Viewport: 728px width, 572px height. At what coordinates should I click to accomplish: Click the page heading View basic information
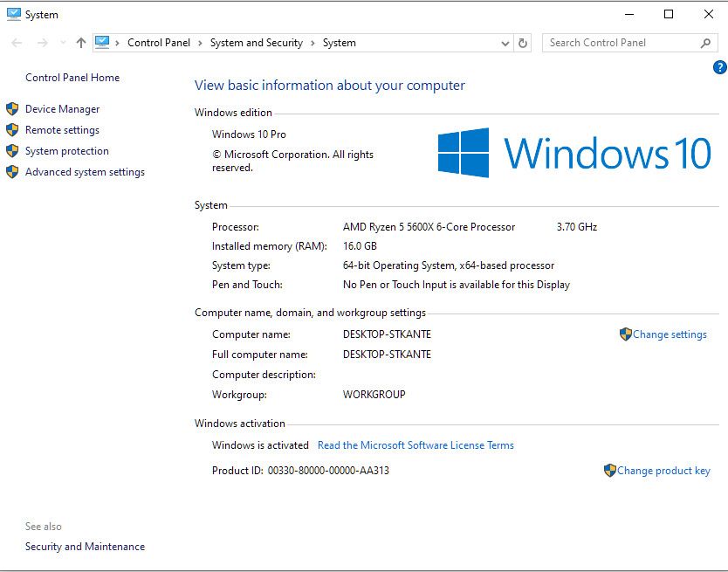[330, 86]
